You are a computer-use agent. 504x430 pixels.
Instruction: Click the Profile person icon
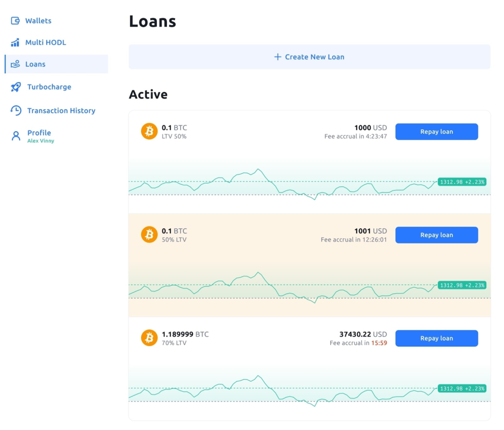click(15, 135)
